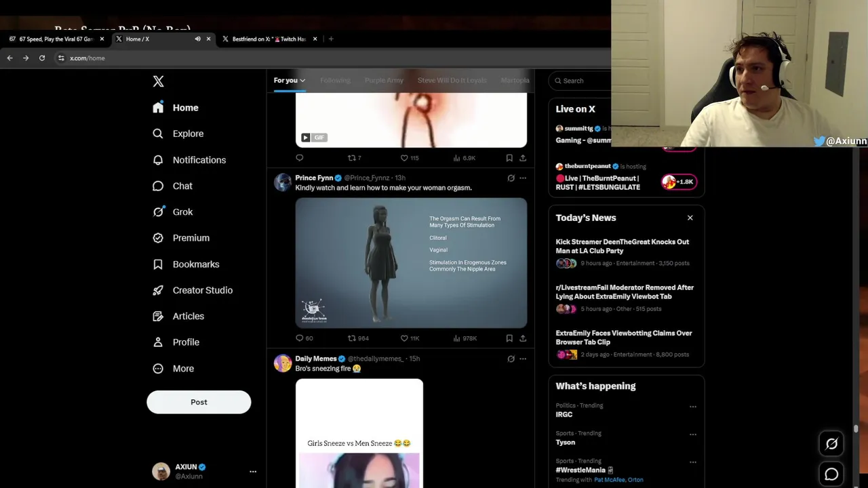Open Articles from the sidebar
The image size is (868, 488).
click(178, 316)
